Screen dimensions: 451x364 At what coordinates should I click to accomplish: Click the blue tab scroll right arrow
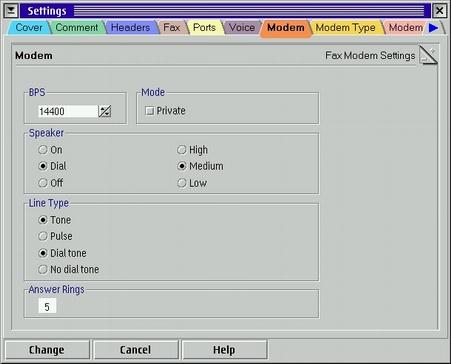433,28
